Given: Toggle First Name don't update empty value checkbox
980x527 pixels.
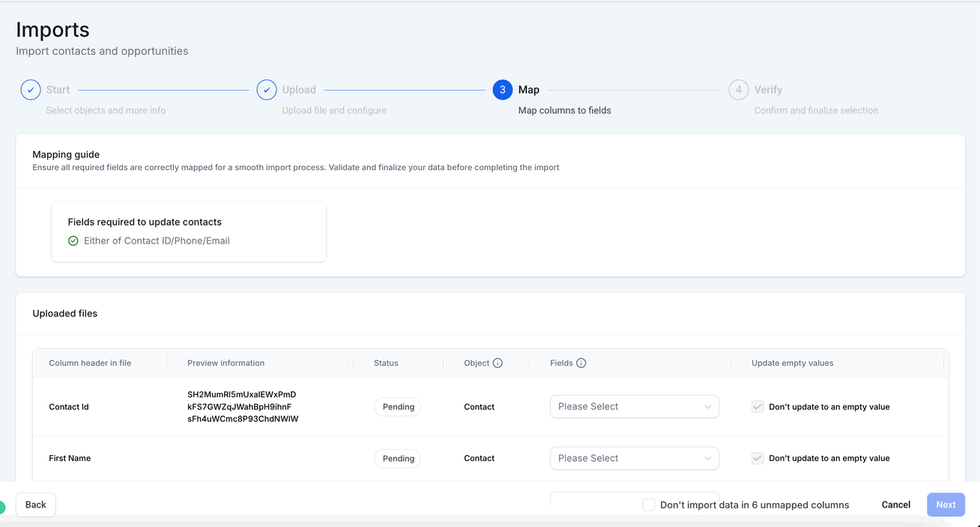Looking at the screenshot, I should [x=757, y=458].
